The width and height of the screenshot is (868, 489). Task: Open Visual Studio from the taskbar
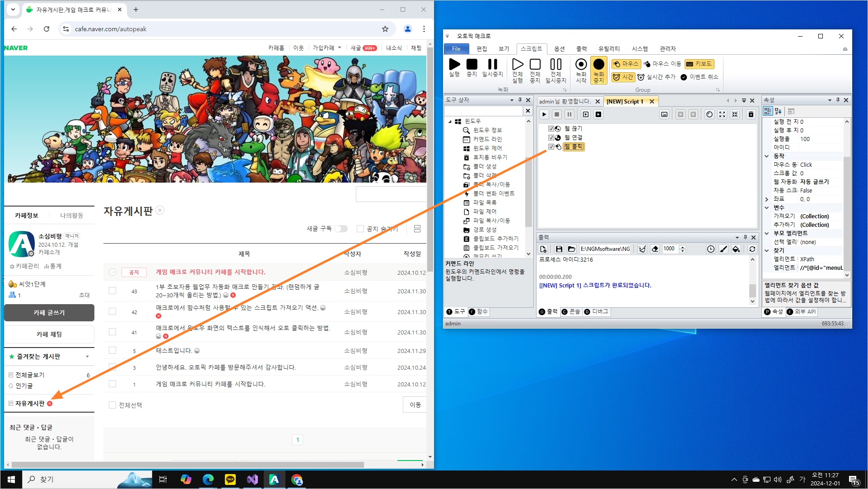tap(252, 480)
